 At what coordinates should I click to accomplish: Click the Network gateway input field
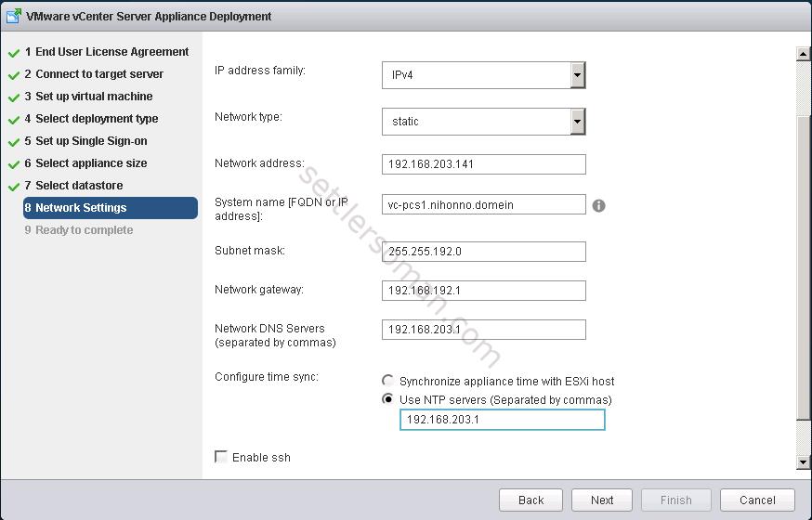(x=484, y=291)
